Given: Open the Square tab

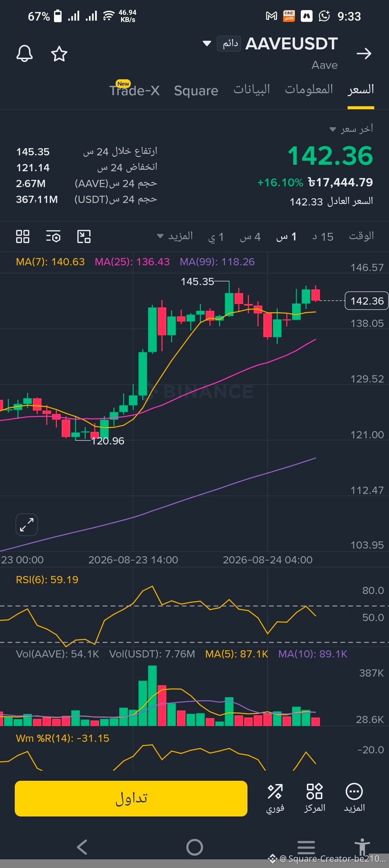Looking at the screenshot, I should pyautogui.click(x=196, y=90).
